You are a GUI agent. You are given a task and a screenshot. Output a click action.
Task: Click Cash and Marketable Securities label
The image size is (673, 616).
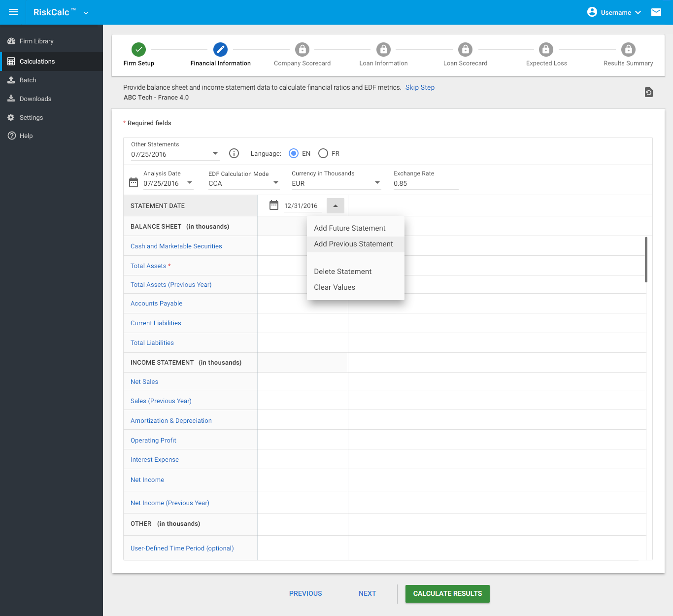(x=176, y=246)
